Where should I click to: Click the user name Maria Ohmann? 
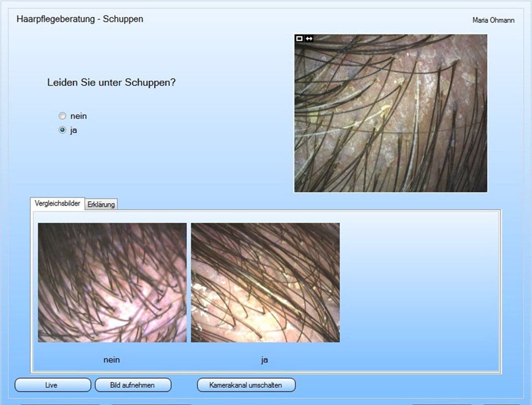(493, 21)
